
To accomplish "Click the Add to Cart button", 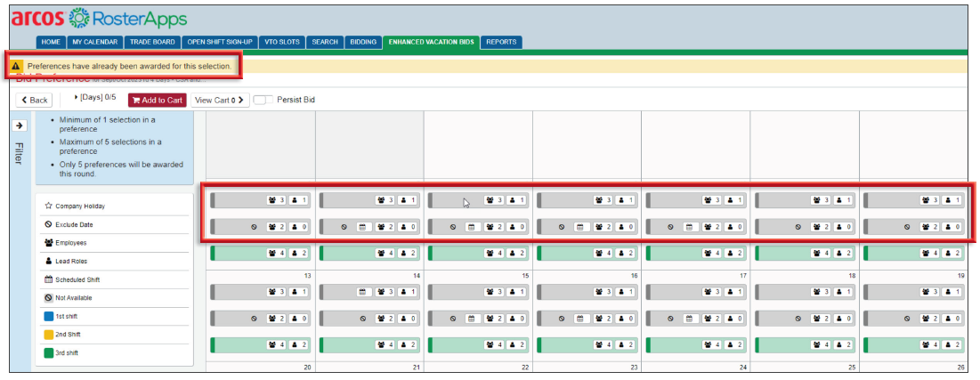I will click(x=158, y=100).
